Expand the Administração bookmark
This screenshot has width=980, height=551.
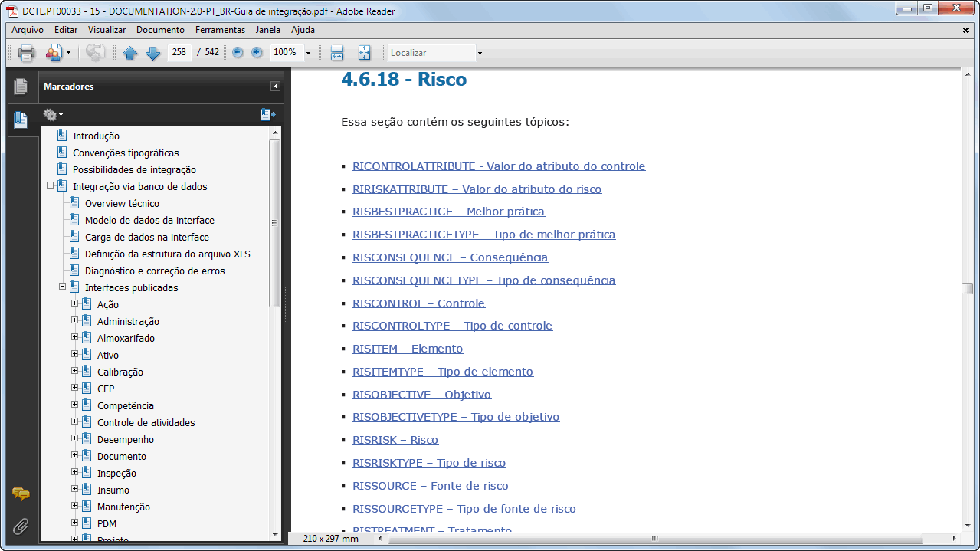tap(75, 320)
